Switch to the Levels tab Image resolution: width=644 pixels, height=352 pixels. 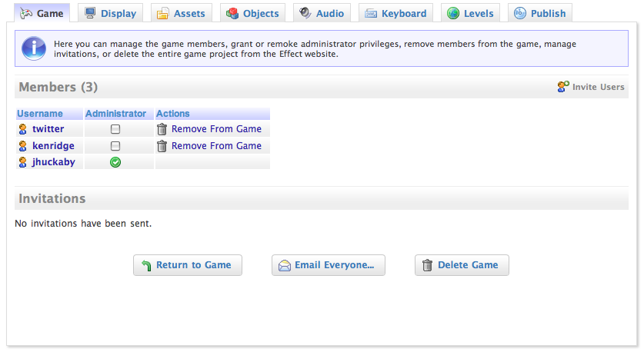click(470, 13)
